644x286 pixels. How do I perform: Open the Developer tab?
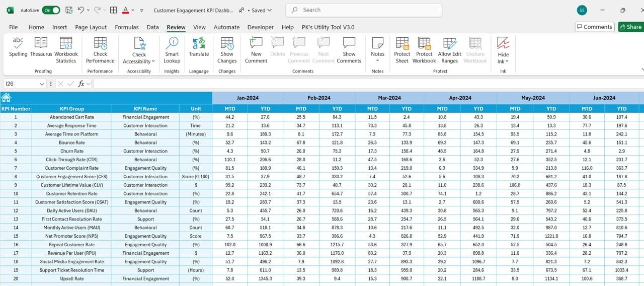(x=261, y=27)
